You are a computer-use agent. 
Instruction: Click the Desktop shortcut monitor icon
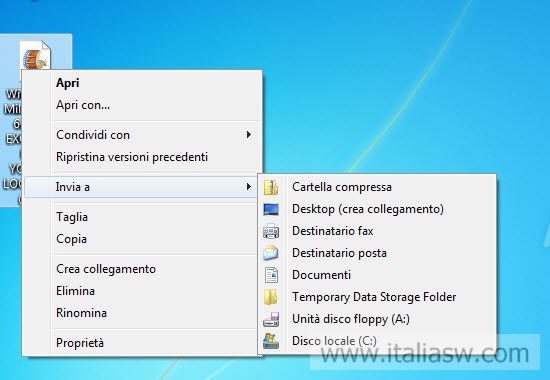coord(271,209)
